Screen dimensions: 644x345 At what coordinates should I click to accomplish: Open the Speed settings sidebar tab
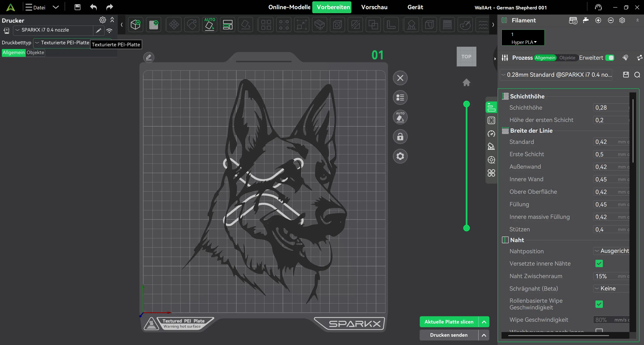pos(491,134)
